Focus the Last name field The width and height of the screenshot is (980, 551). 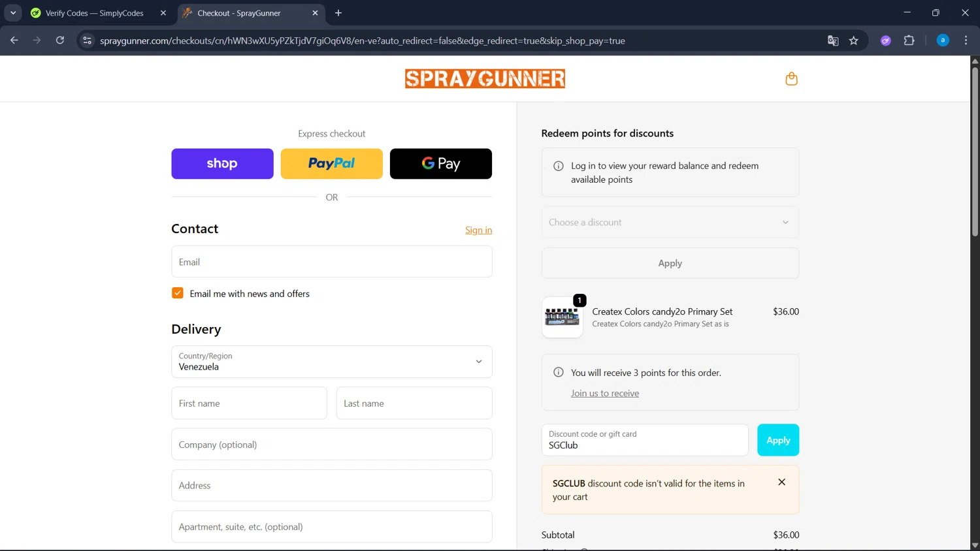pos(414,403)
